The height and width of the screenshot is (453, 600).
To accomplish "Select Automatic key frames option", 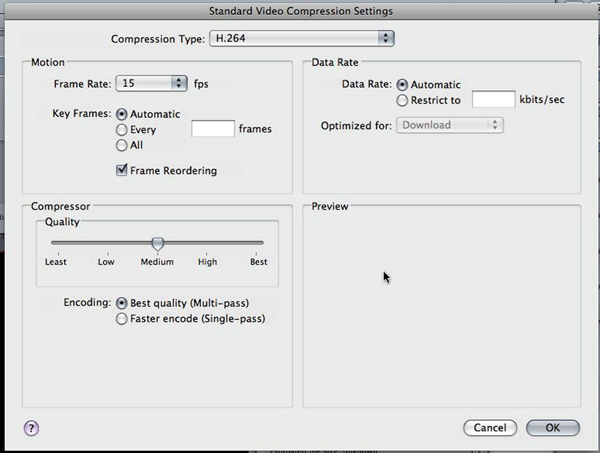I will 122,115.
